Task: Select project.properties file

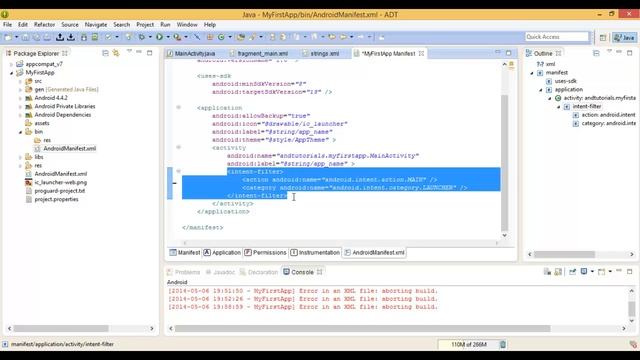Action: pyautogui.click(x=56, y=200)
